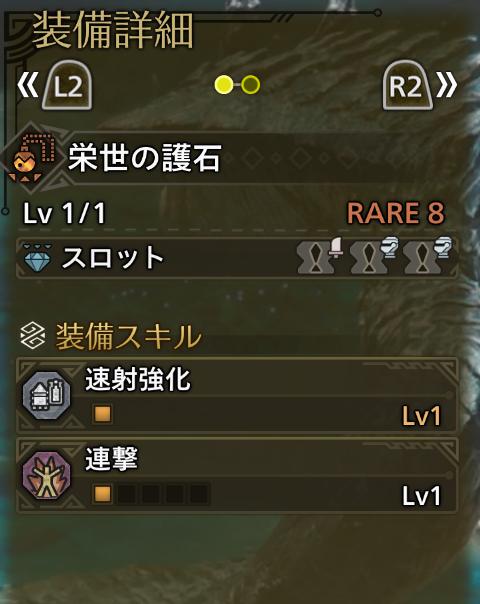The width and height of the screenshot is (480, 604).
Task: Click the 装備詳細 panel title
Action: point(113,30)
